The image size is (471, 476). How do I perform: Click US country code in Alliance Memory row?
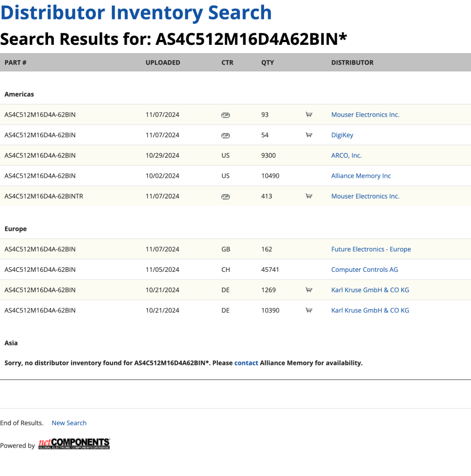point(225,176)
